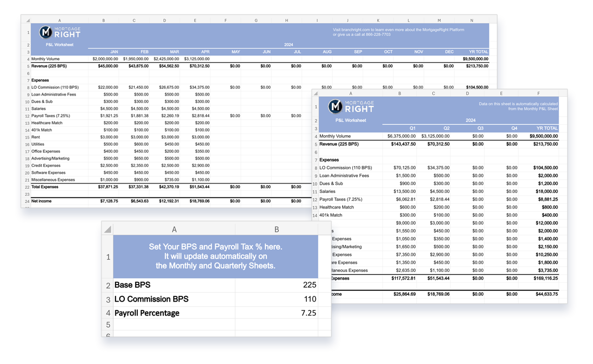The image size is (593, 364).
Task: Click the 'Visit branchright.com' note in the monthly sheet
Action: click(x=398, y=32)
